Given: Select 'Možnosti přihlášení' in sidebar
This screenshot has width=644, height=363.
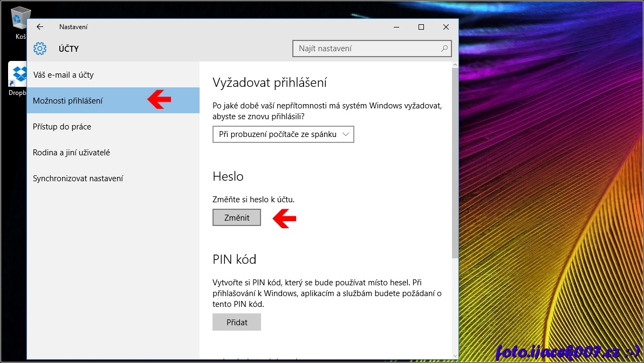Looking at the screenshot, I should tap(67, 101).
